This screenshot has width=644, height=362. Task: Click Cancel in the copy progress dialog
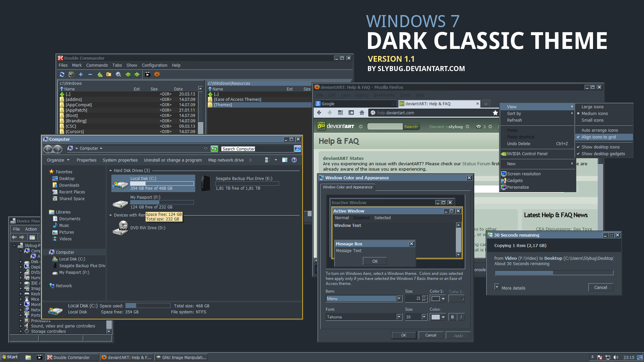(x=600, y=288)
